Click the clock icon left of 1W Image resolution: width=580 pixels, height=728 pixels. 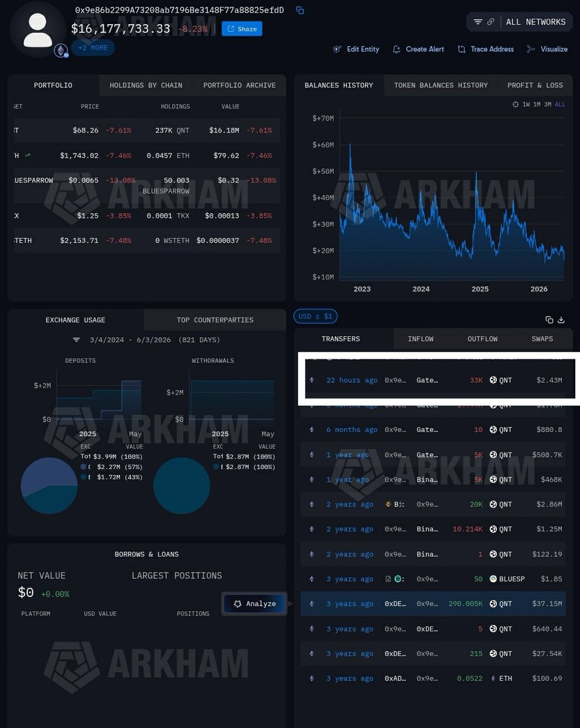(516, 104)
